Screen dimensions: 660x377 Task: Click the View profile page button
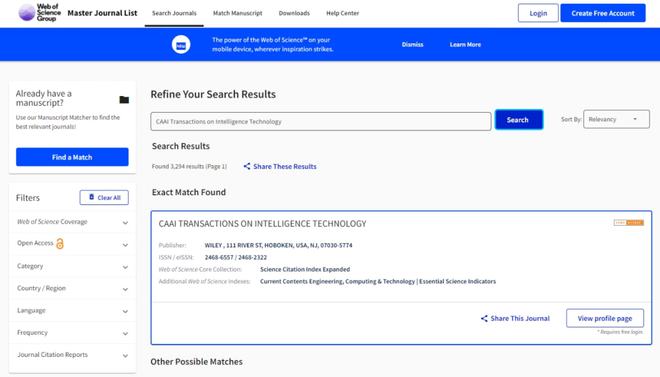(605, 319)
